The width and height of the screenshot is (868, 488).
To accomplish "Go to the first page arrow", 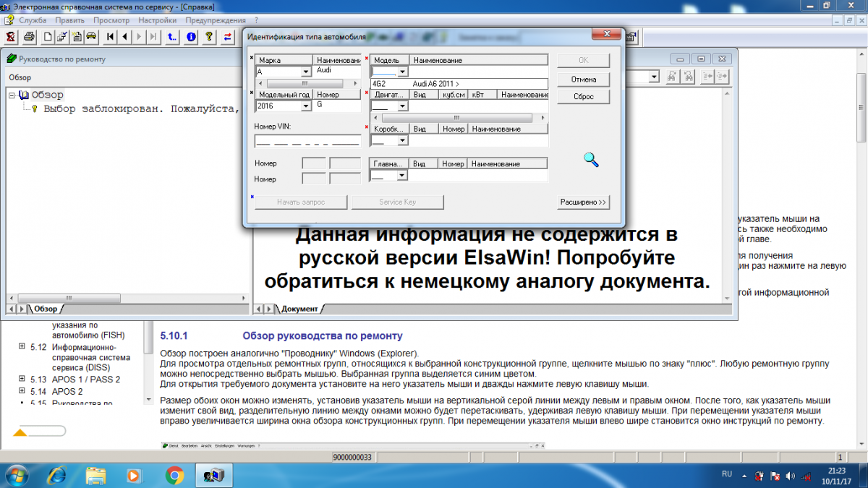I will (110, 36).
